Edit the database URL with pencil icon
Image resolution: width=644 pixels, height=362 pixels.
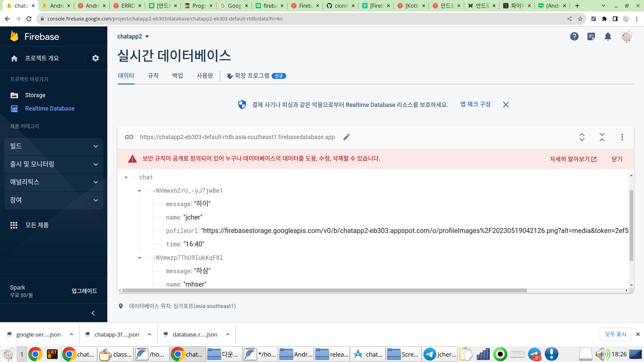(346, 137)
